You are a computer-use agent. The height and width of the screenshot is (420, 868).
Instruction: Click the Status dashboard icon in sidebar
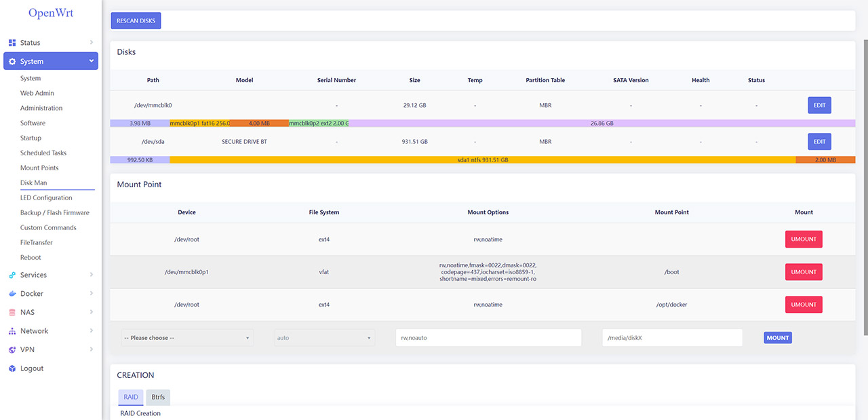click(12, 43)
